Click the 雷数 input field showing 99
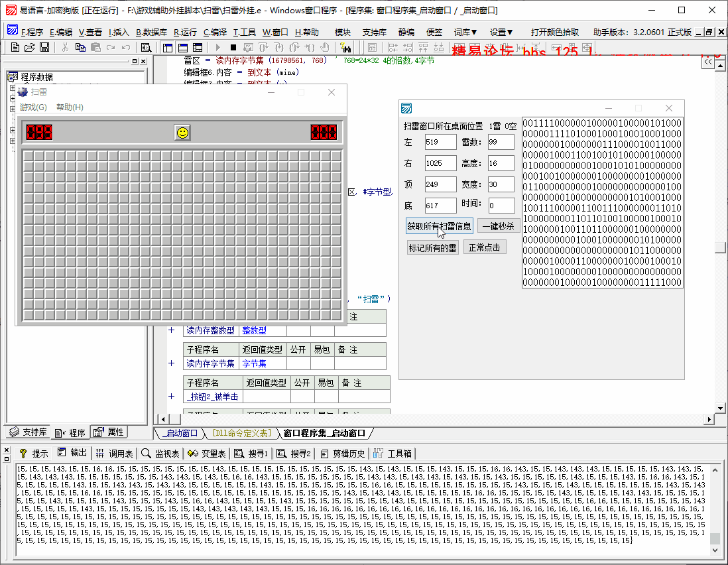Viewport: 728px width, 565px height. tap(501, 142)
